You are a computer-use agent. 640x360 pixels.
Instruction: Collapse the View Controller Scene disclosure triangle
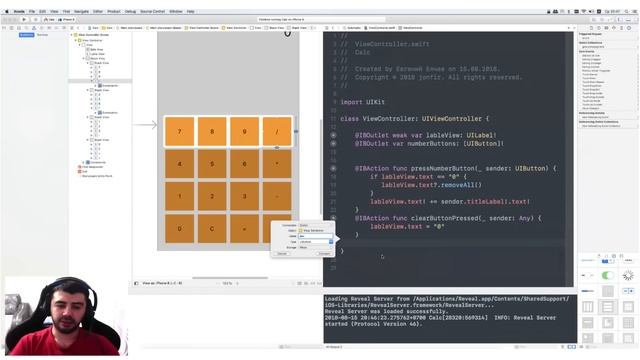(x=72, y=35)
